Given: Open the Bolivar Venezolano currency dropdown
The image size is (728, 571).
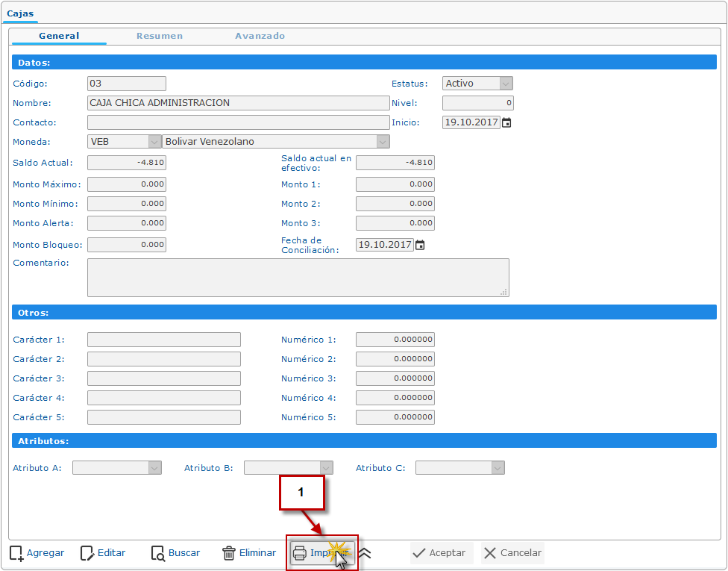Looking at the screenshot, I should click(x=383, y=142).
